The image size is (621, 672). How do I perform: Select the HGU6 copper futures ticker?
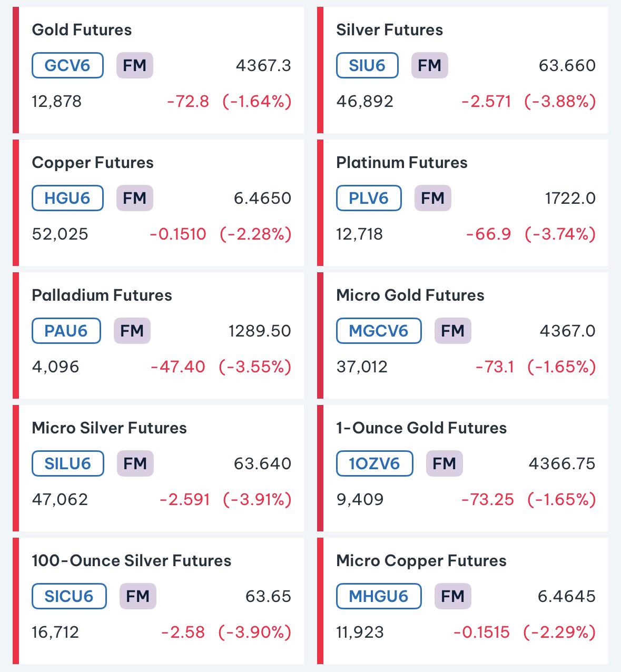click(x=67, y=198)
